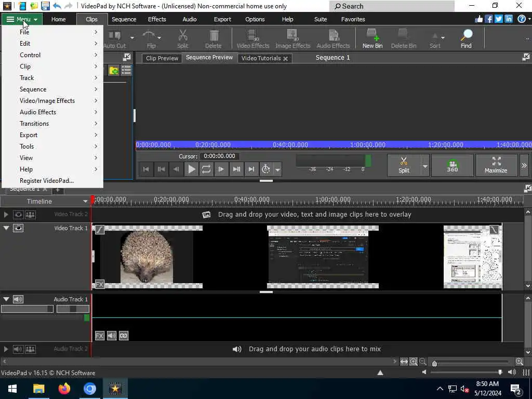
Task: Open the Transitions submenu
Action: pyautogui.click(x=52, y=124)
